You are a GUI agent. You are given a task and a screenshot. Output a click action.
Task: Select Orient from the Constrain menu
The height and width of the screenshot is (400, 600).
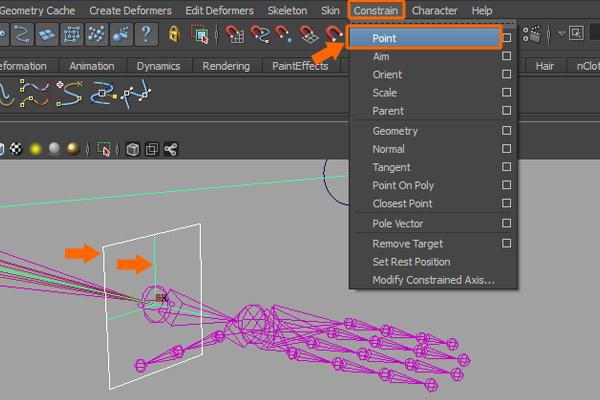tap(388, 74)
